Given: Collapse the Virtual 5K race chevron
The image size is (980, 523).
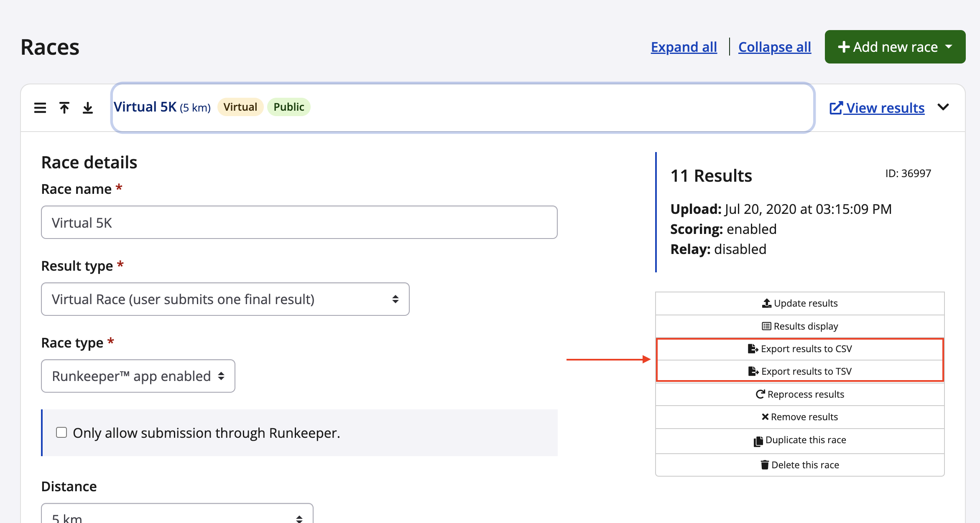Looking at the screenshot, I should [943, 107].
